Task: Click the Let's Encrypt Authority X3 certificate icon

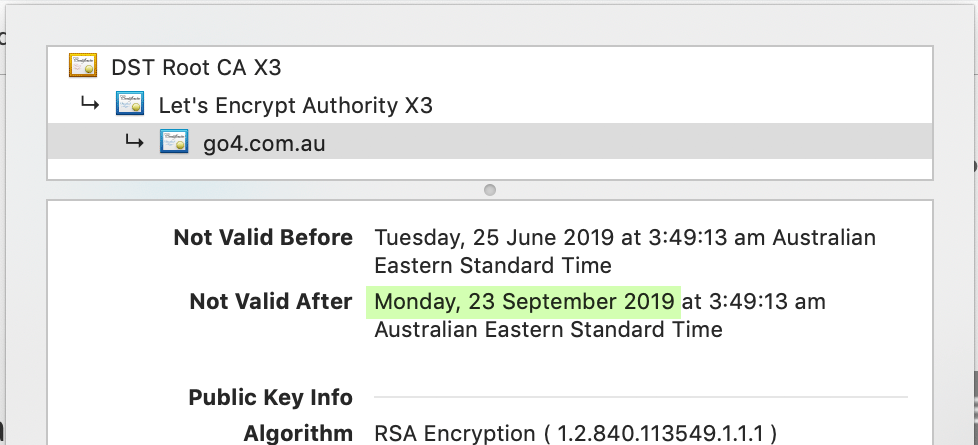Action: (130, 104)
